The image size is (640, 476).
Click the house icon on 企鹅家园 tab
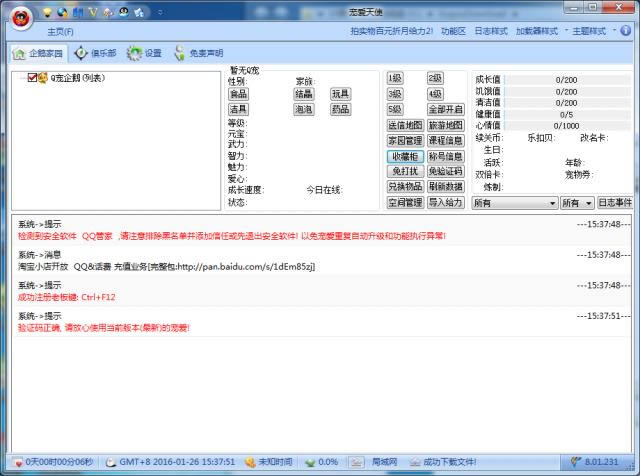pos(19,53)
